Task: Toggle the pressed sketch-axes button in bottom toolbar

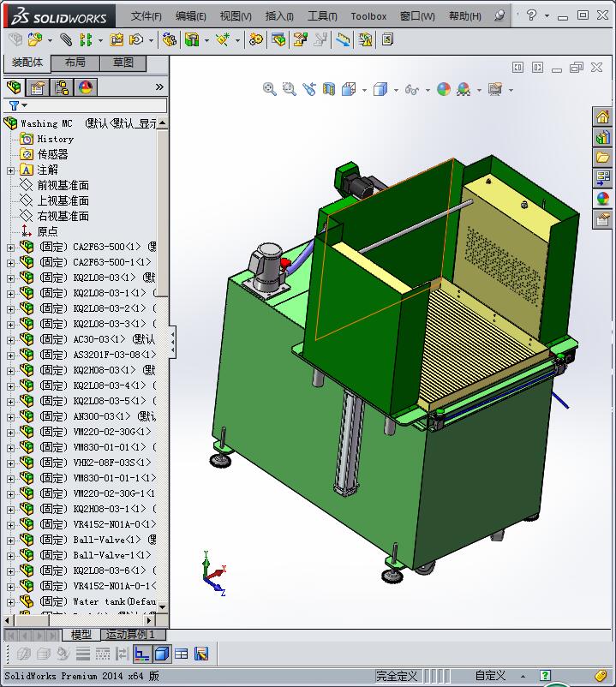Action: [x=142, y=654]
